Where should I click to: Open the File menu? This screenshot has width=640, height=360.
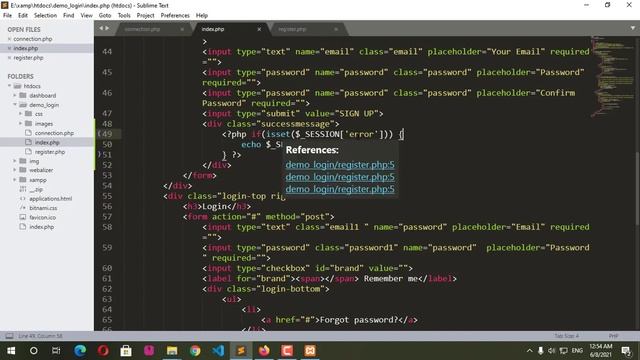(7, 16)
